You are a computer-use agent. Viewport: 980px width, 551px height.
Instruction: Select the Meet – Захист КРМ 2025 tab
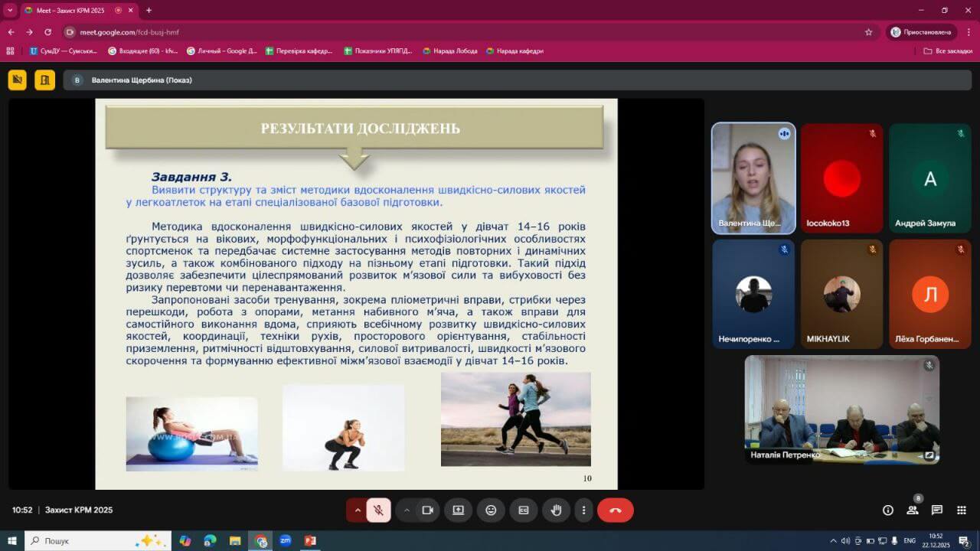pos(73,10)
